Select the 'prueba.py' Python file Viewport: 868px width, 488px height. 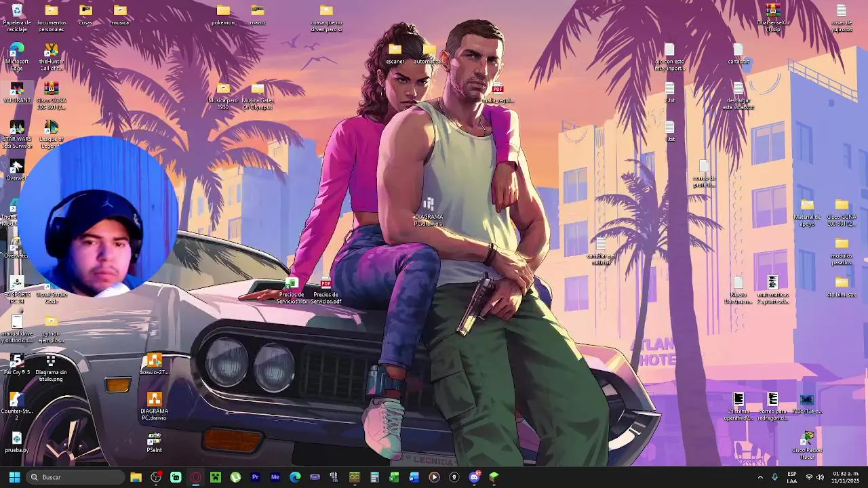tap(17, 442)
